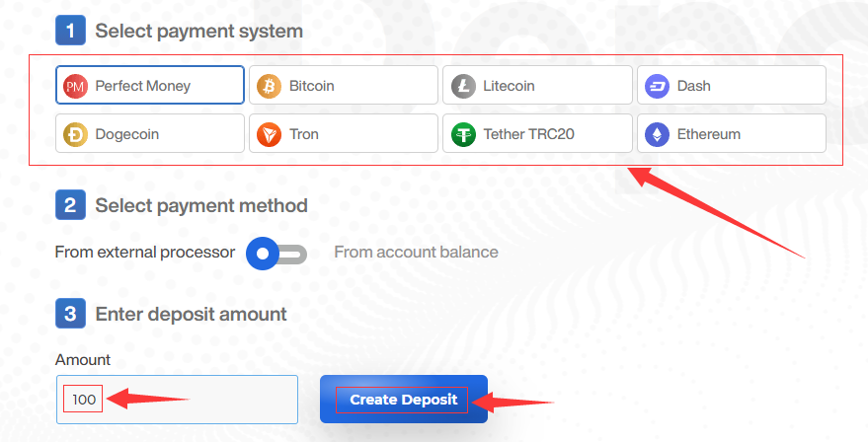
Task: Click the gray Litecoin logo icon
Action: [x=463, y=86]
